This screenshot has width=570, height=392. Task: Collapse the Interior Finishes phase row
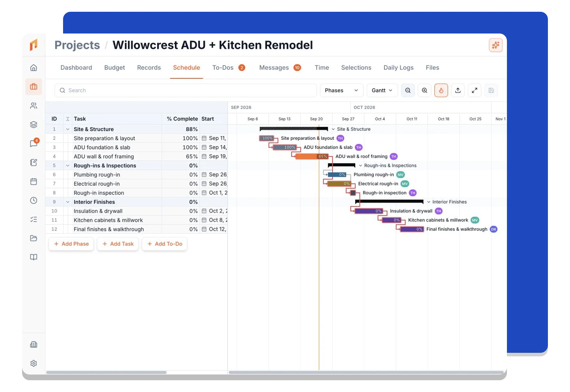[68, 202]
